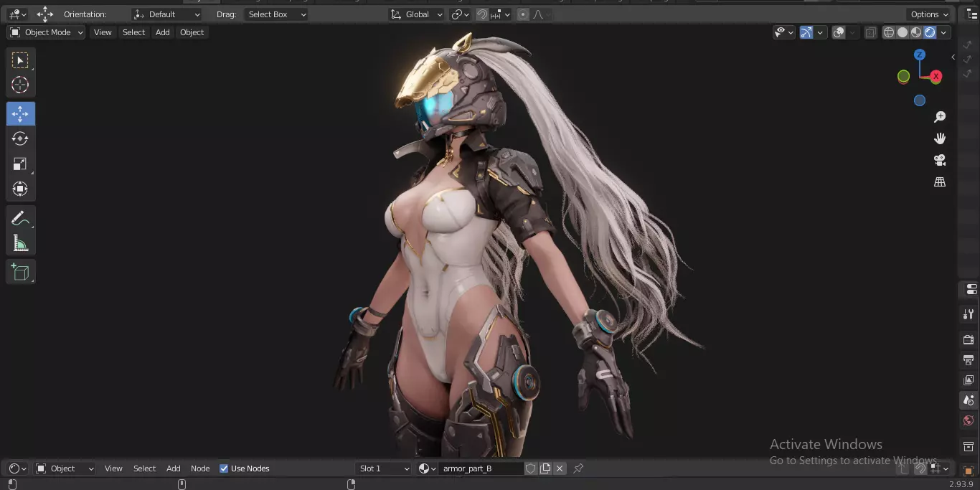Open the Object Mode dropdown
This screenshot has width=980, height=490.
[x=46, y=32]
